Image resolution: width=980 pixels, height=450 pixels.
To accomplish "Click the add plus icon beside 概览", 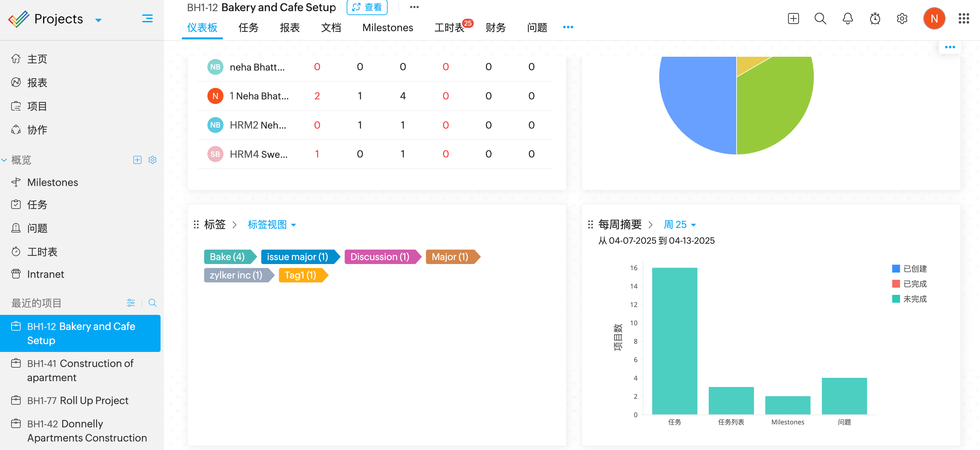I will coord(137,160).
